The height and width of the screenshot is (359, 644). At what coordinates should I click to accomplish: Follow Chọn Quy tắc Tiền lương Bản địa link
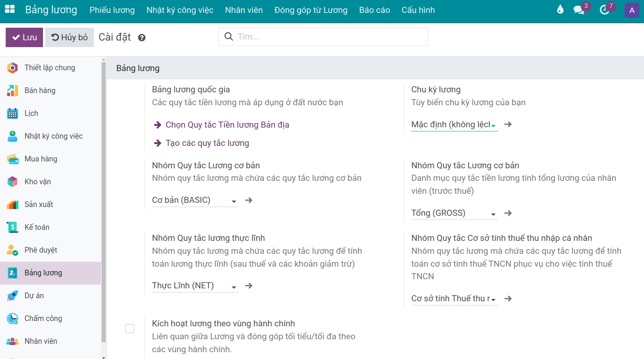click(227, 125)
